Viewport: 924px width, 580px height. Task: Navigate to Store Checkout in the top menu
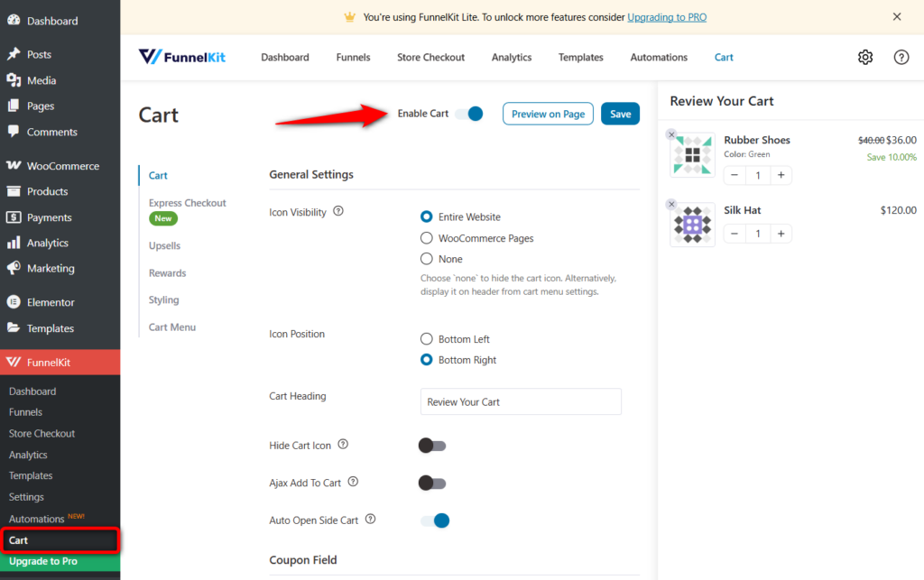pos(430,56)
